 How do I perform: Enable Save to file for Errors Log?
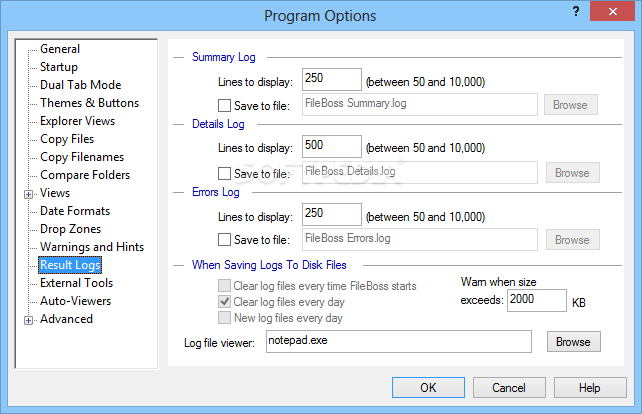(x=224, y=239)
